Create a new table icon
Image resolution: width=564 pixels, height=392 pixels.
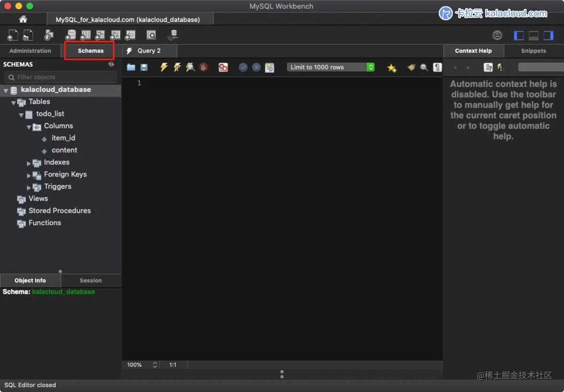click(x=86, y=35)
